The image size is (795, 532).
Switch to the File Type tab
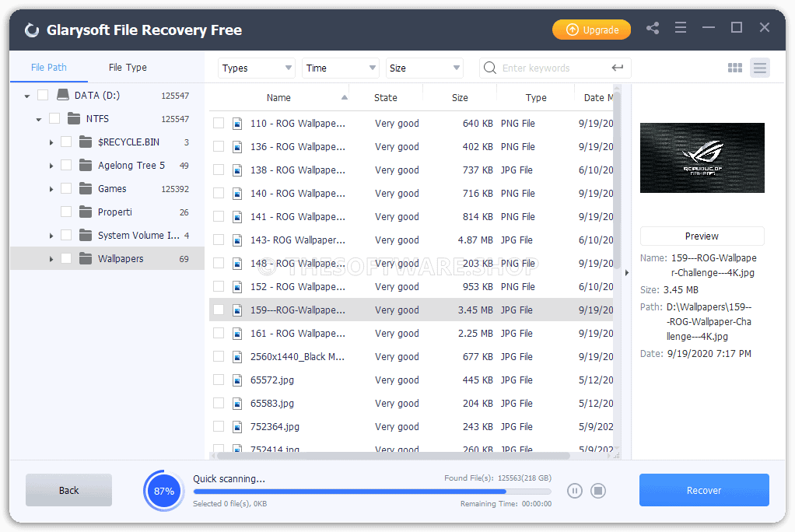pyautogui.click(x=128, y=67)
